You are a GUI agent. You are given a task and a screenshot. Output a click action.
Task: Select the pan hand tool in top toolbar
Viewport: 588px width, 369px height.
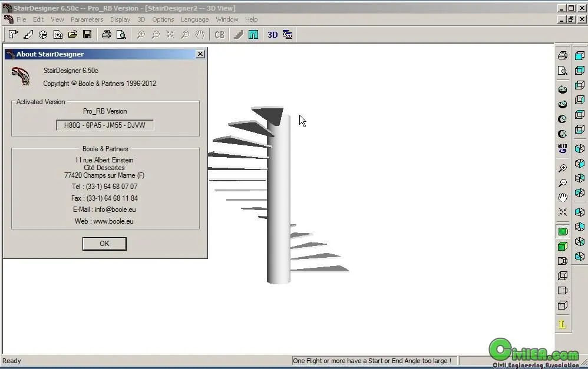[200, 35]
